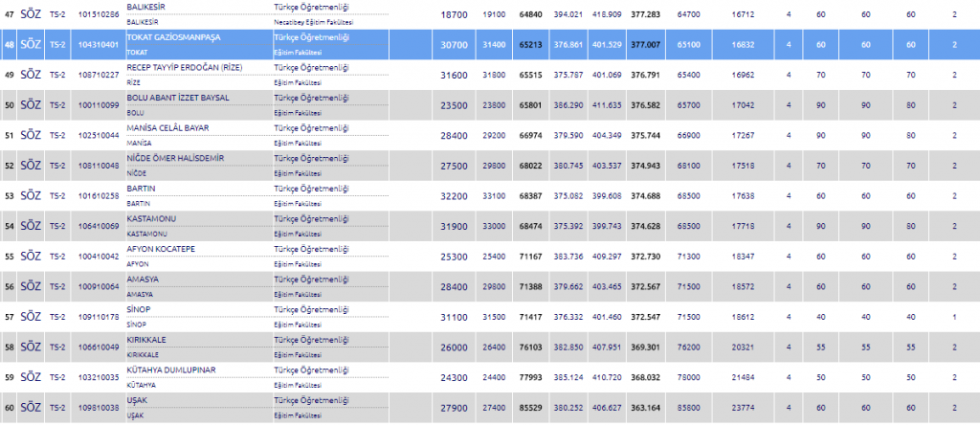The image size is (980, 426).
Task: Select program code 106610049 for Kırıkkale
Action: [x=99, y=346]
